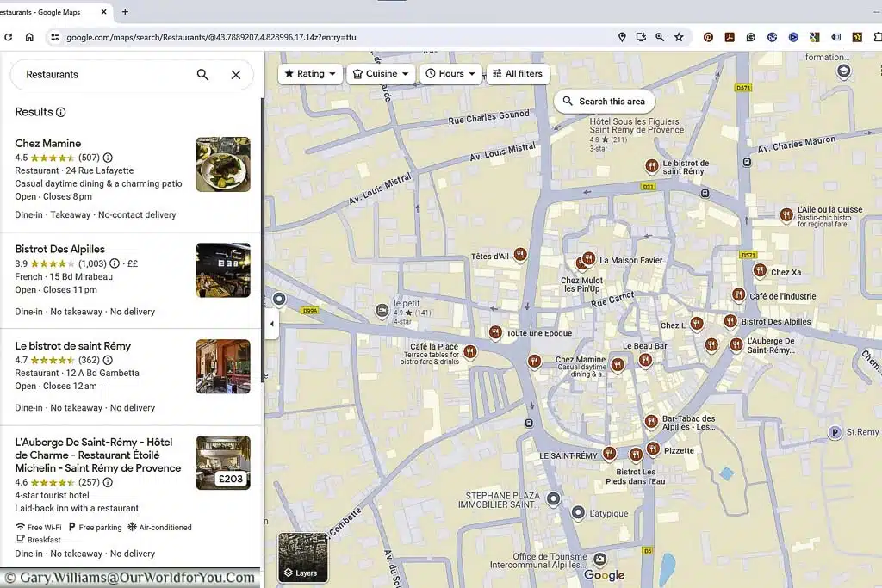Select LE SAINT-RÉMY restaurant map pin
The height and width of the screenshot is (588, 882).
[x=609, y=453]
